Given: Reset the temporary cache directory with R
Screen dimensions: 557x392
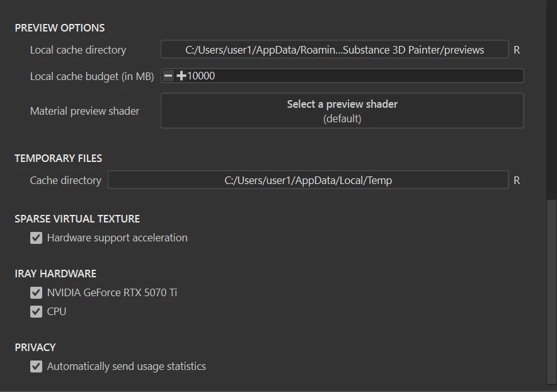Looking at the screenshot, I should pyautogui.click(x=517, y=180).
